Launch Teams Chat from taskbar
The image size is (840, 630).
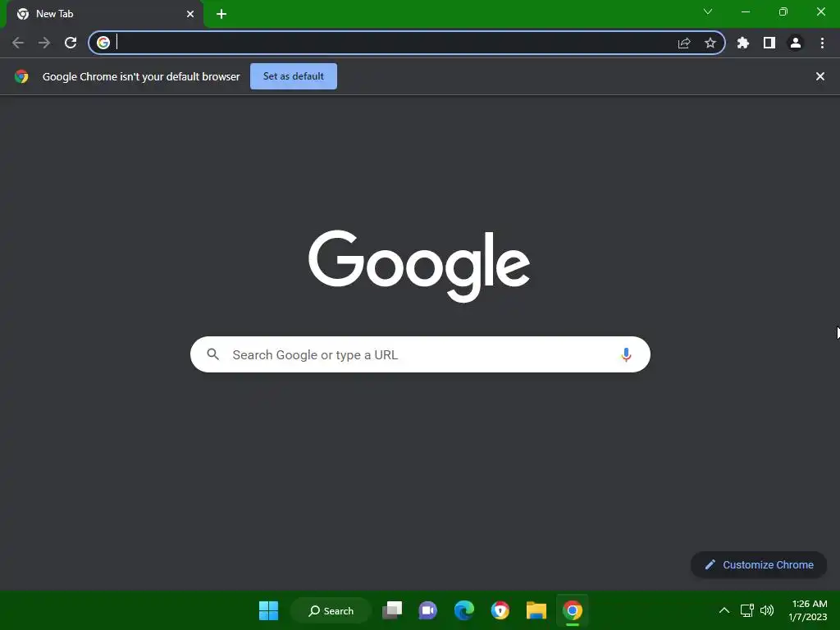pyautogui.click(x=428, y=610)
